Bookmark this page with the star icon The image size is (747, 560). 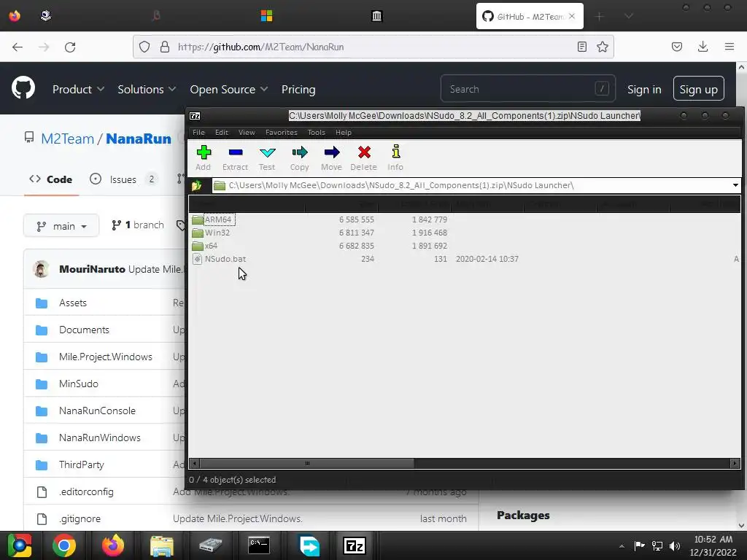(602, 47)
